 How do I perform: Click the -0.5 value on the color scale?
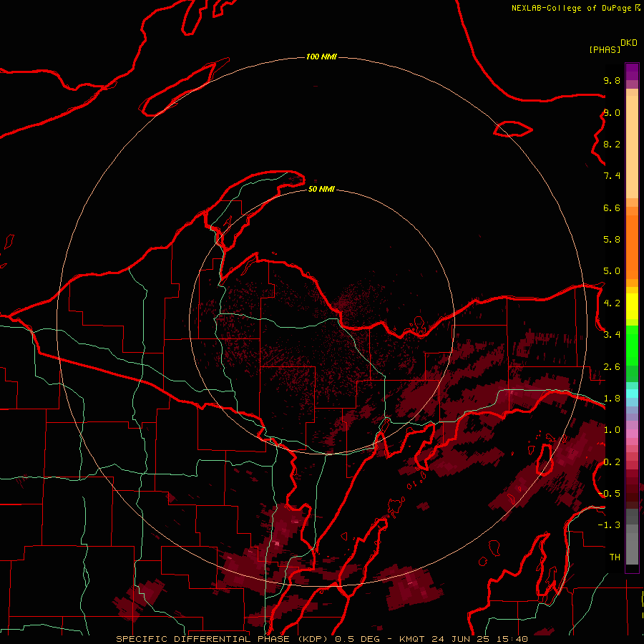[610, 494]
